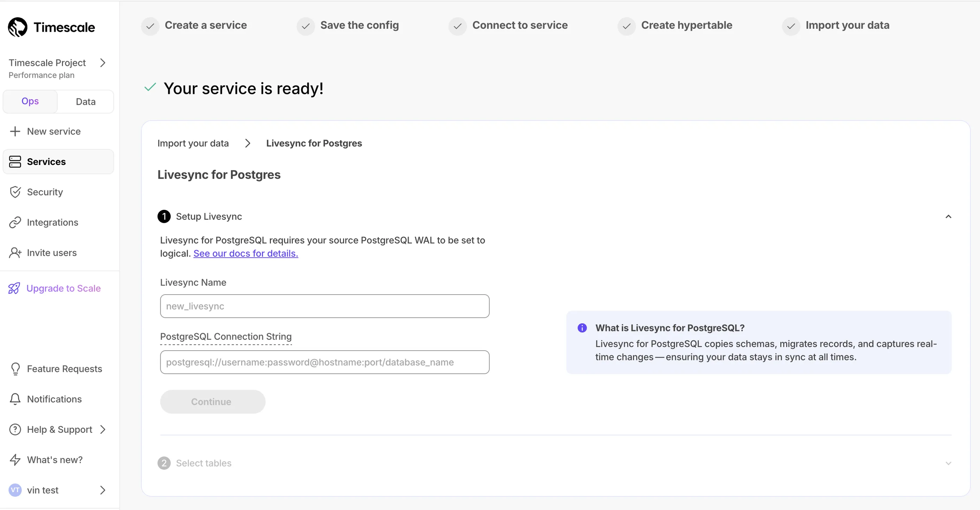Click the Save the config checkmark icon
This screenshot has width=980, height=510.
306,26
